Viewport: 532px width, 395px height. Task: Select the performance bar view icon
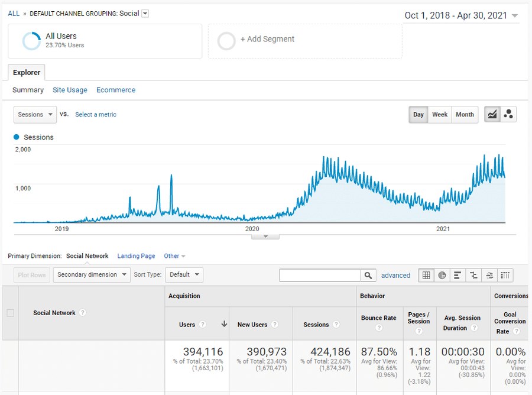click(458, 275)
